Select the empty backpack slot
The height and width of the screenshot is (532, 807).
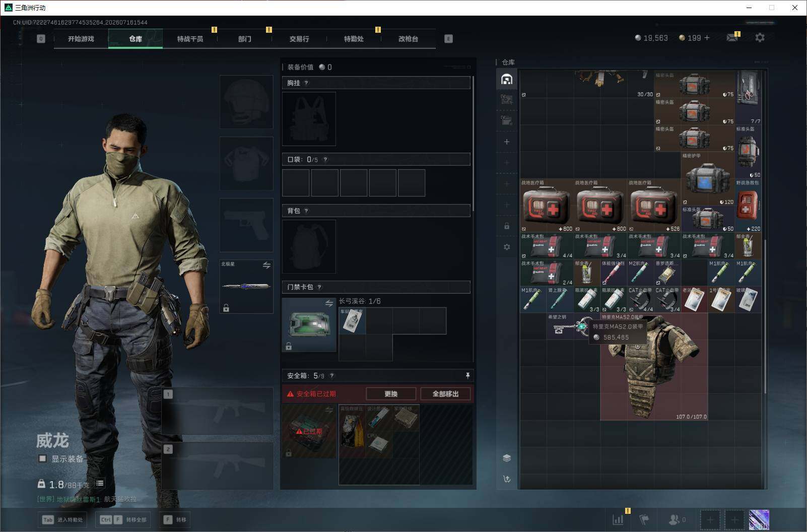coord(309,246)
